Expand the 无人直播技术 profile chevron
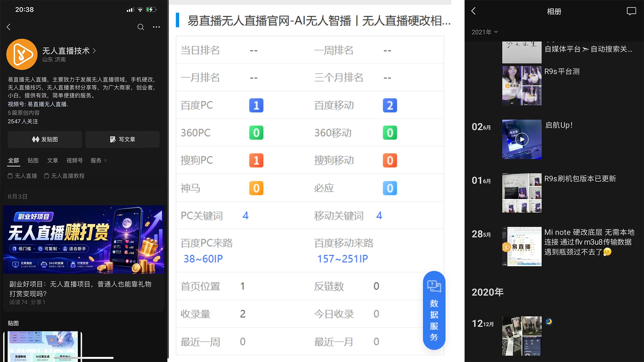644x362 pixels. pos(94,51)
